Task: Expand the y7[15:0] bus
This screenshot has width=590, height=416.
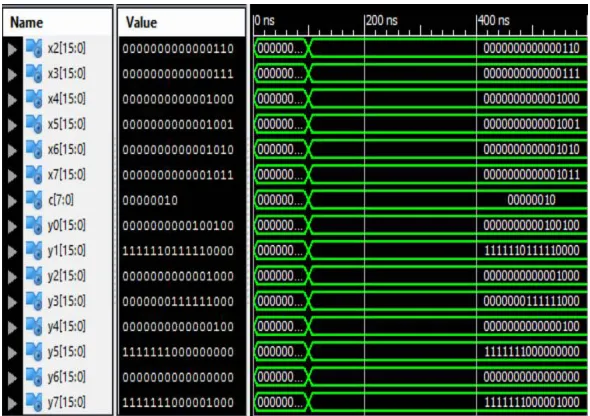Action: coord(12,403)
